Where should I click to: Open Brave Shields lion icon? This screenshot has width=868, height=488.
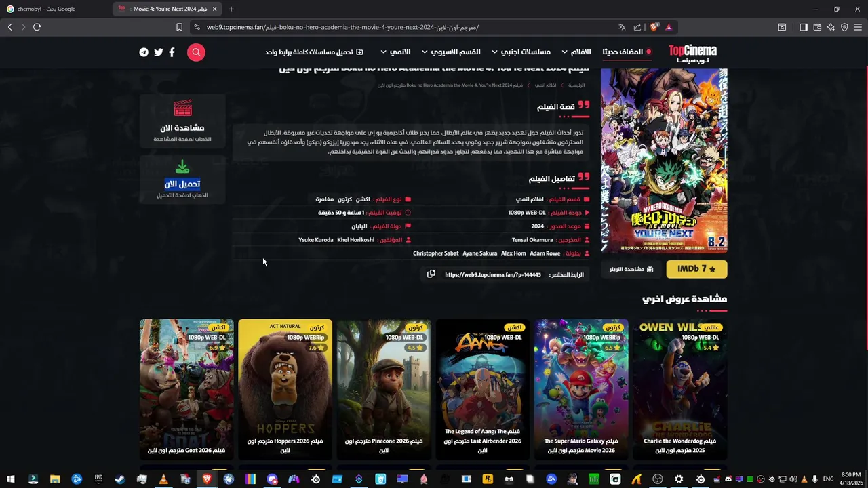tap(654, 27)
